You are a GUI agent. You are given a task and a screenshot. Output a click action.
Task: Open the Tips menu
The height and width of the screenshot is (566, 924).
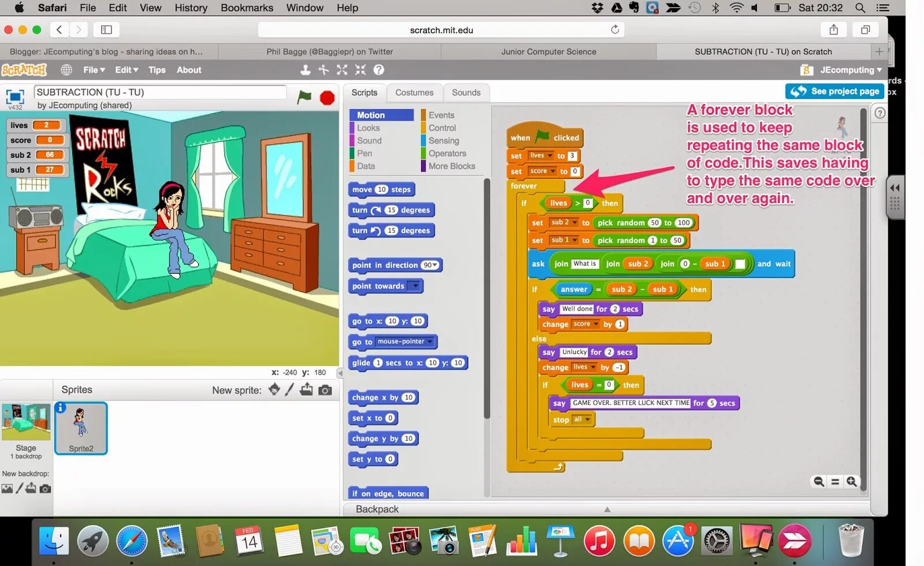coord(157,70)
